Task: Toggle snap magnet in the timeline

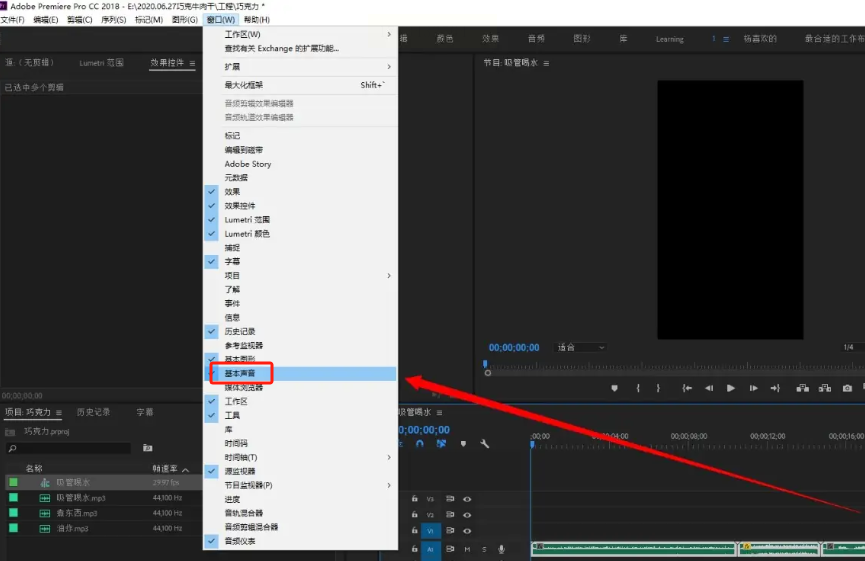Action: [420, 444]
